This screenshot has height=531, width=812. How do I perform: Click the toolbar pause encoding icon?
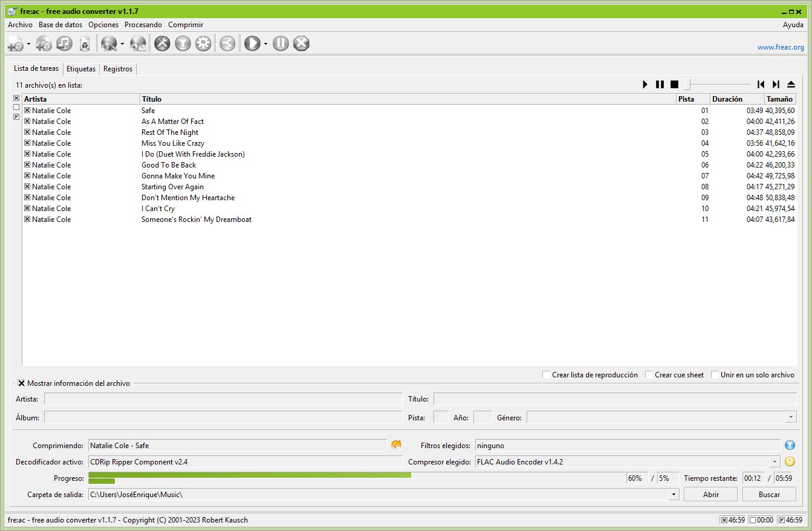281,44
